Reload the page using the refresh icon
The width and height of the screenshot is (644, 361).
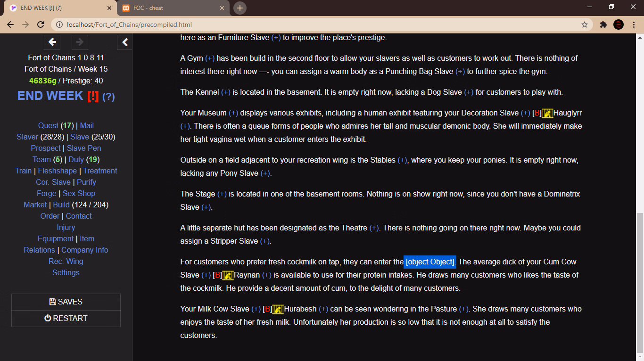(40, 25)
